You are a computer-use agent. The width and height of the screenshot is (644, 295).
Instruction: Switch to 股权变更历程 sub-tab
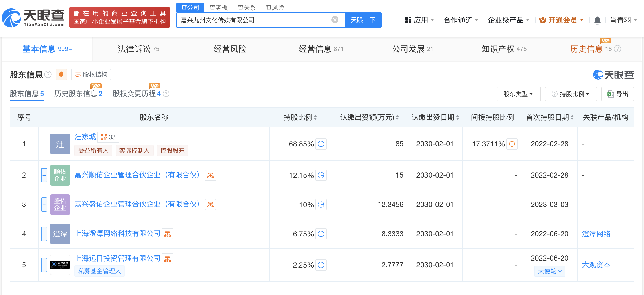pyautogui.click(x=137, y=94)
